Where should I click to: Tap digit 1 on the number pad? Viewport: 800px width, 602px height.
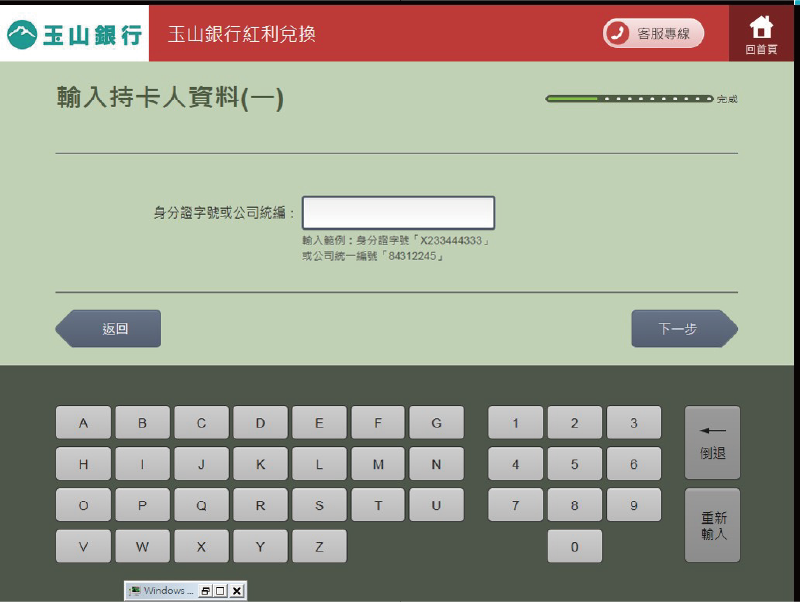515,422
